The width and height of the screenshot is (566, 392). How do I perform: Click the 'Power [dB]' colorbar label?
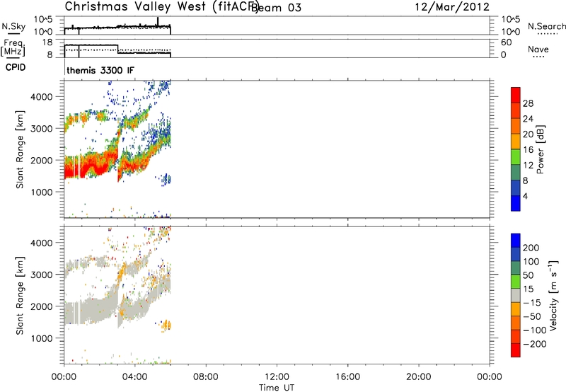[x=540, y=149]
